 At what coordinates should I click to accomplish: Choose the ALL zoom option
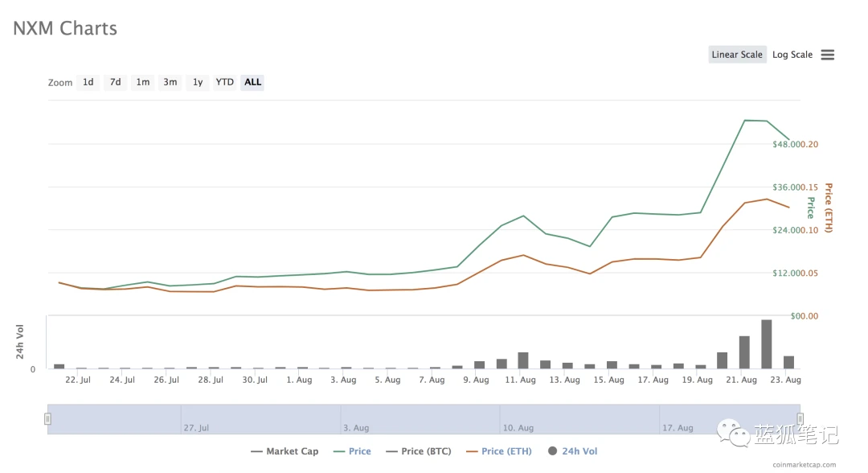[252, 82]
